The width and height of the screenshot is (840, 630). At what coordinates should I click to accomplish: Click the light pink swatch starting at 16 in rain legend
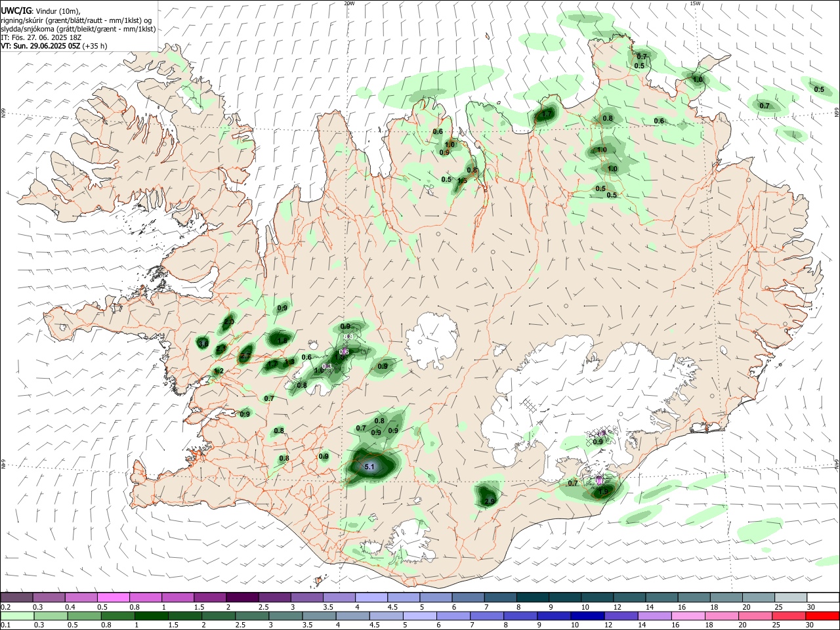click(688, 616)
